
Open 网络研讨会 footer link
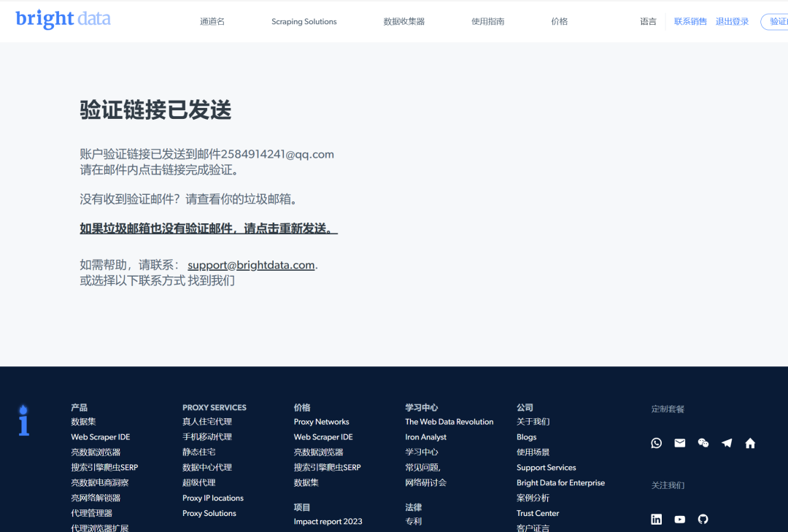[425, 482]
